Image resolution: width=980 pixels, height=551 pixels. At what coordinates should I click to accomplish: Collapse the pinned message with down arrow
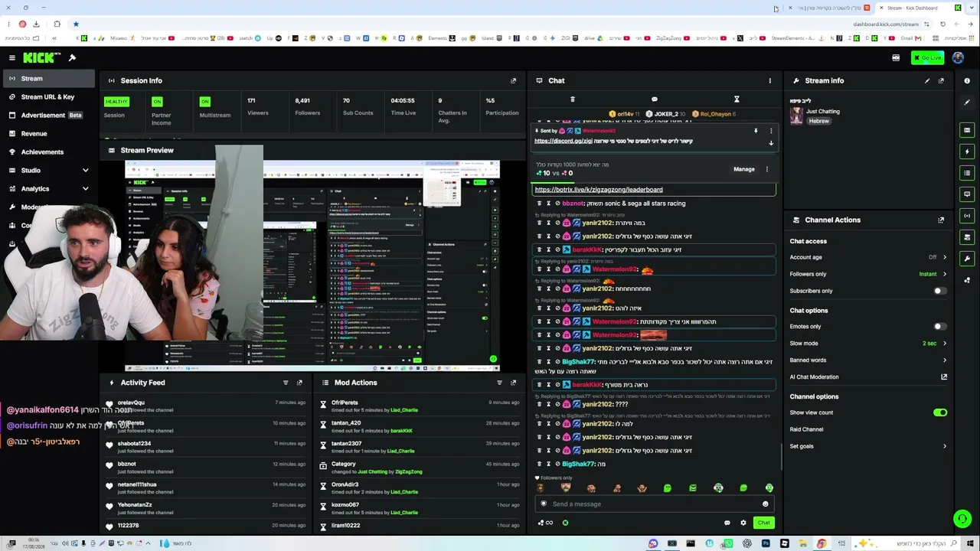771,143
